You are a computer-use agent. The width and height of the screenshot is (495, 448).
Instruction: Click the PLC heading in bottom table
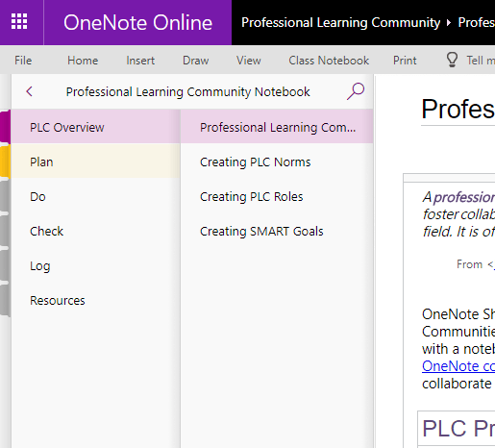coord(458,429)
